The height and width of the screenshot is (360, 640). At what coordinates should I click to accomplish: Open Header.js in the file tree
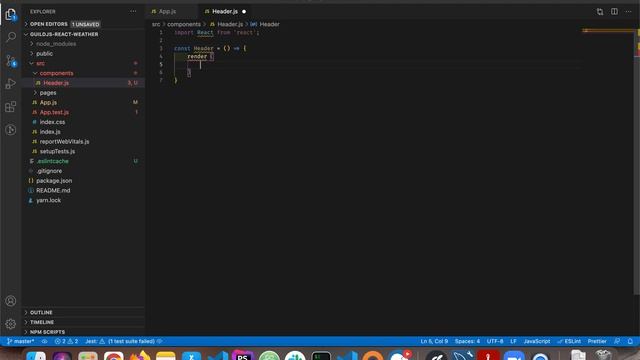click(x=56, y=83)
